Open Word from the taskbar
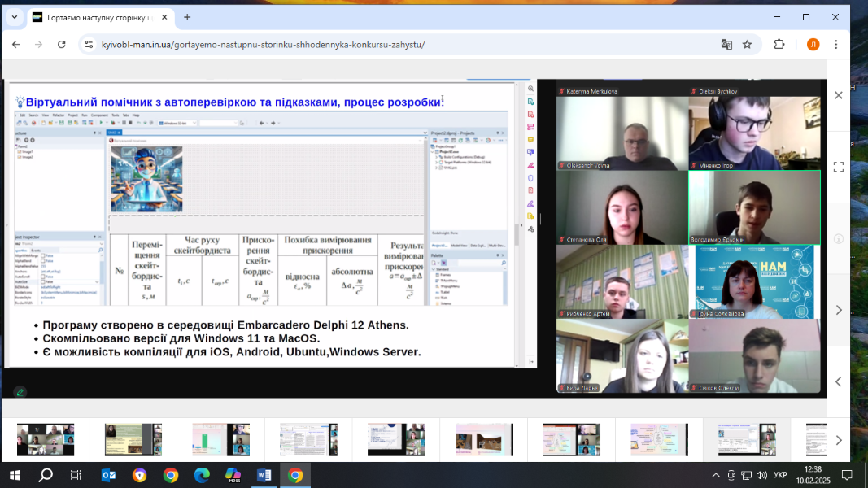 [264, 475]
